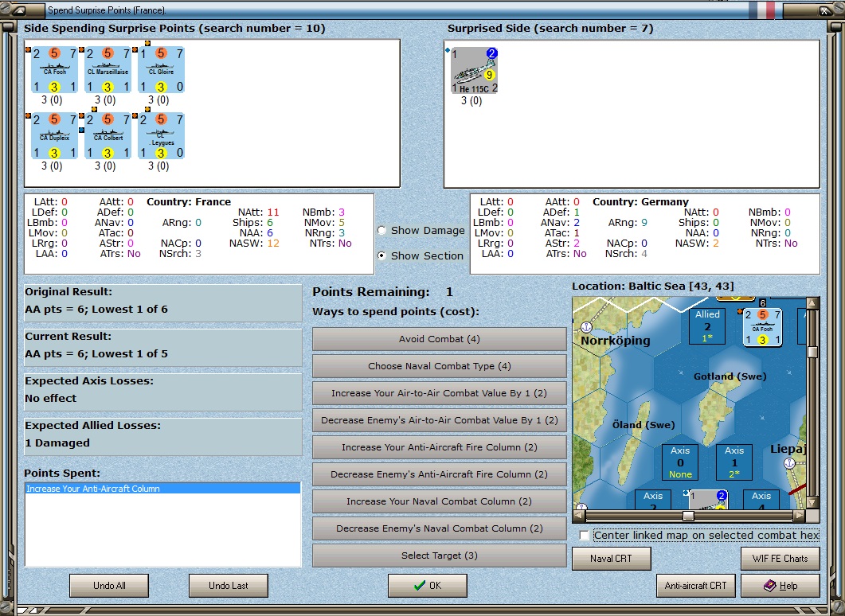The image size is (845, 616).
Task: Click the Gotland (Swe) map label
Action: [x=730, y=376]
